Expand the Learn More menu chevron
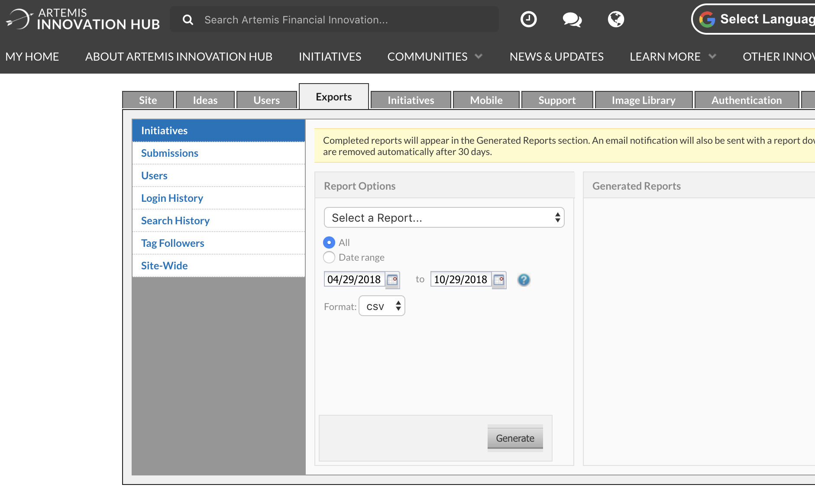 pos(712,56)
